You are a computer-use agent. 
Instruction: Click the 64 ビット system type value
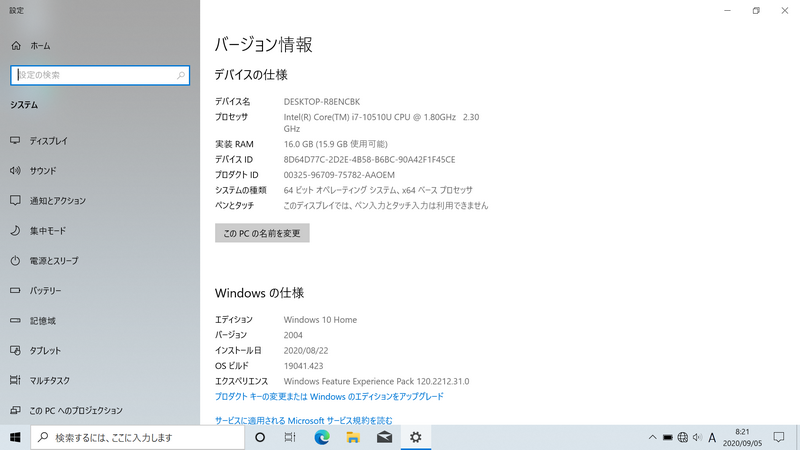(378, 190)
